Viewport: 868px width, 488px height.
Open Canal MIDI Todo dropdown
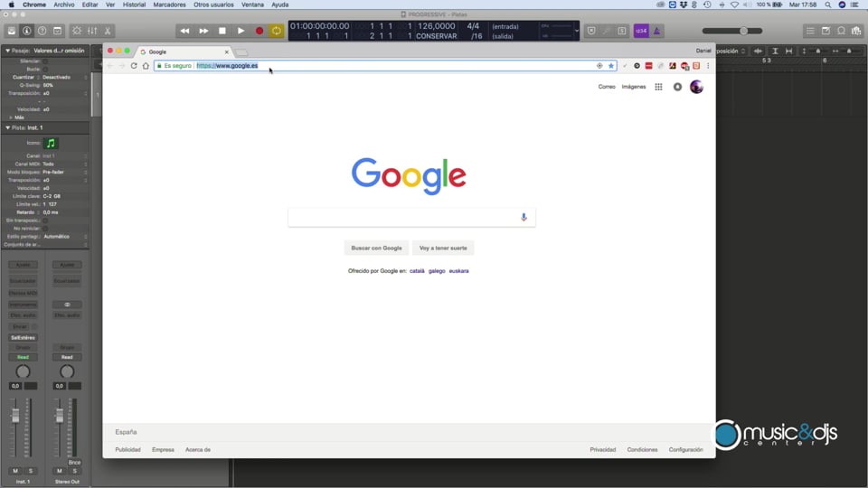(x=65, y=164)
